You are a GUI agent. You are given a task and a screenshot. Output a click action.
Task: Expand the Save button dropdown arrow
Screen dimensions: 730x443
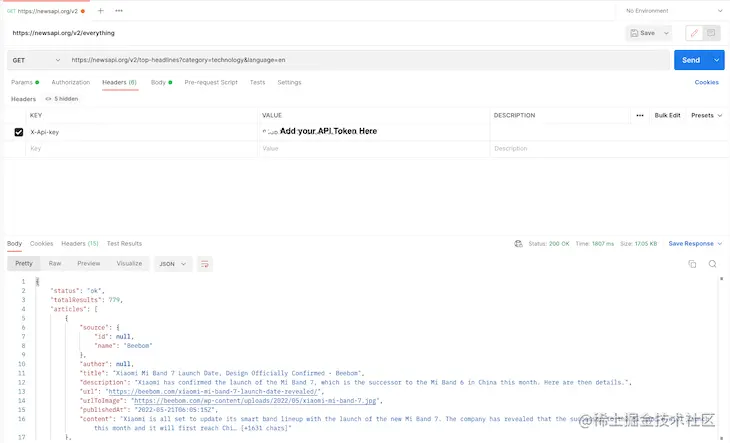[x=666, y=33]
